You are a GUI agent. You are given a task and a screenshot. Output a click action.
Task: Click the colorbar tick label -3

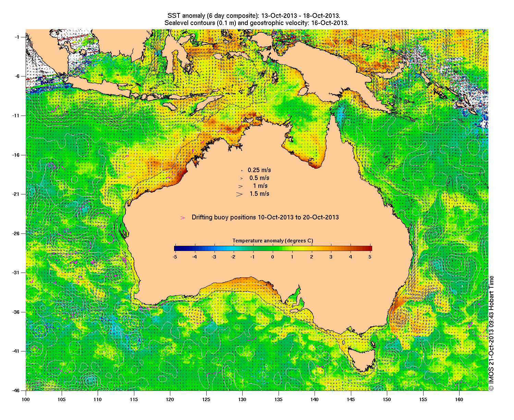click(214, 256)
